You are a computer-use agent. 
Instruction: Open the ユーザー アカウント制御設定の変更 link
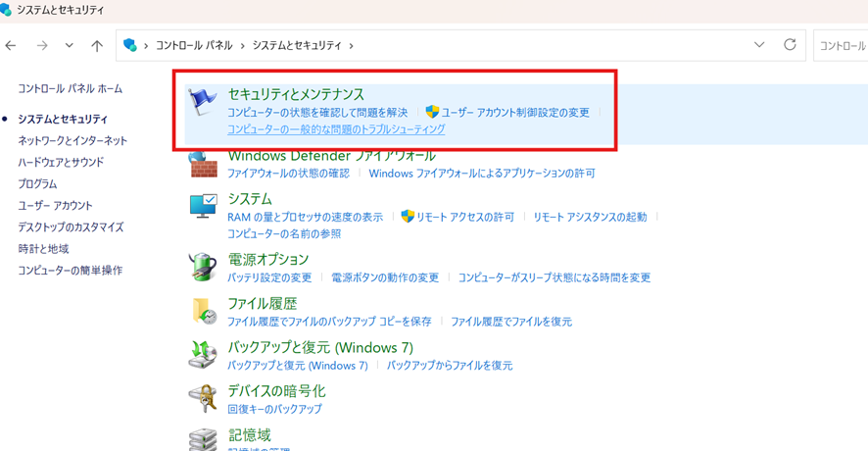pos(514,113)
